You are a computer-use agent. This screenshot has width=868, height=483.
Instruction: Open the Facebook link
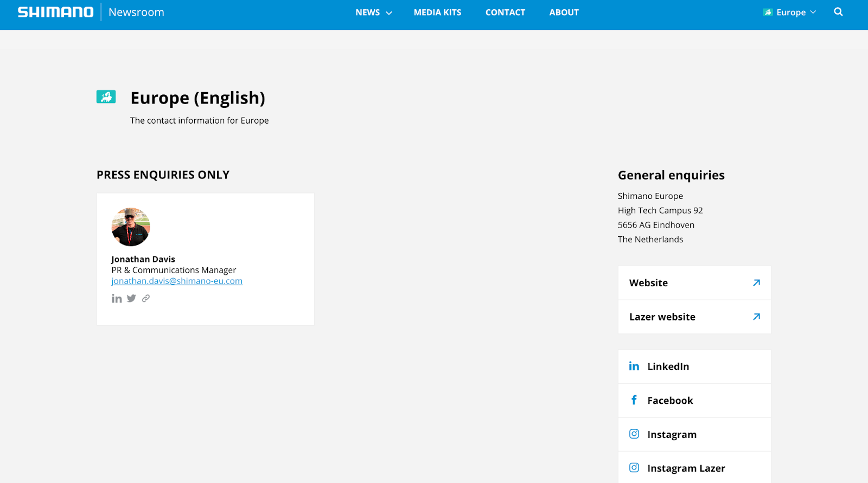click(670, 401)
